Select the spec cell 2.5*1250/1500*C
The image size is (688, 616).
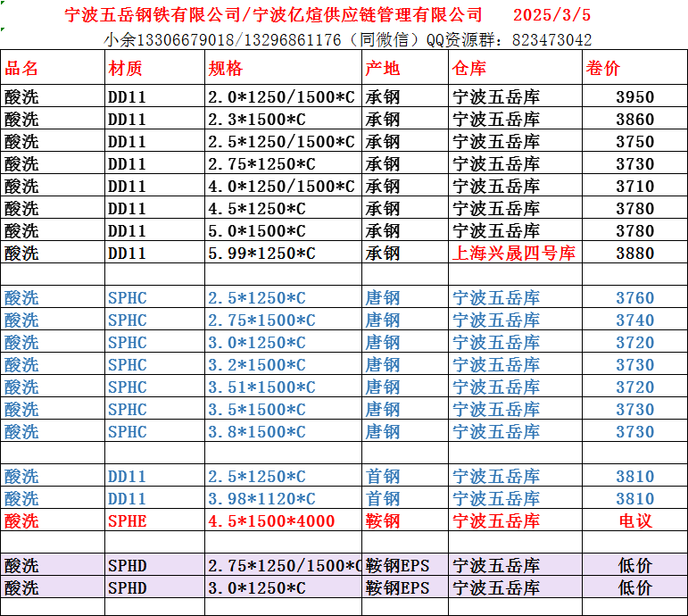tap(284, 141)
